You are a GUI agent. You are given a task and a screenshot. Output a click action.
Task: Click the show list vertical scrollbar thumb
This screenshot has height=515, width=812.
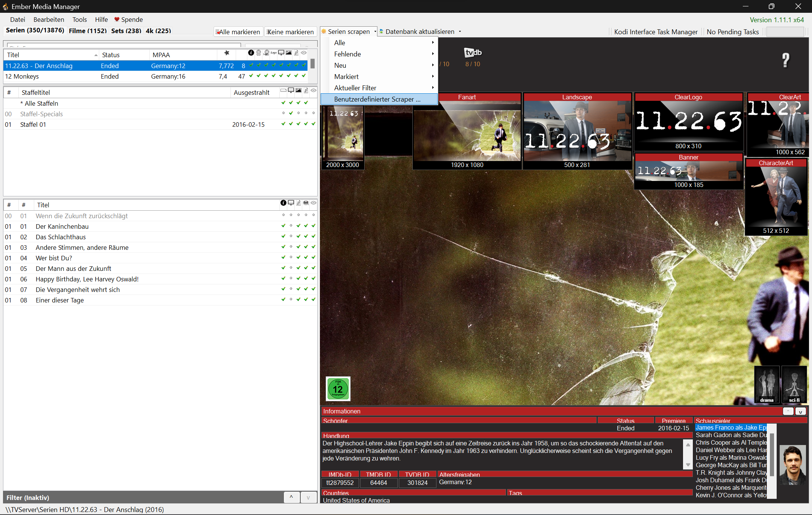tap(313, 63)
